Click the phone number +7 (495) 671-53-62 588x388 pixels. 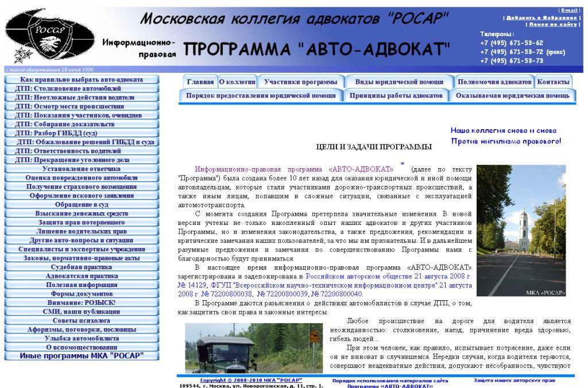coord(512,43)
